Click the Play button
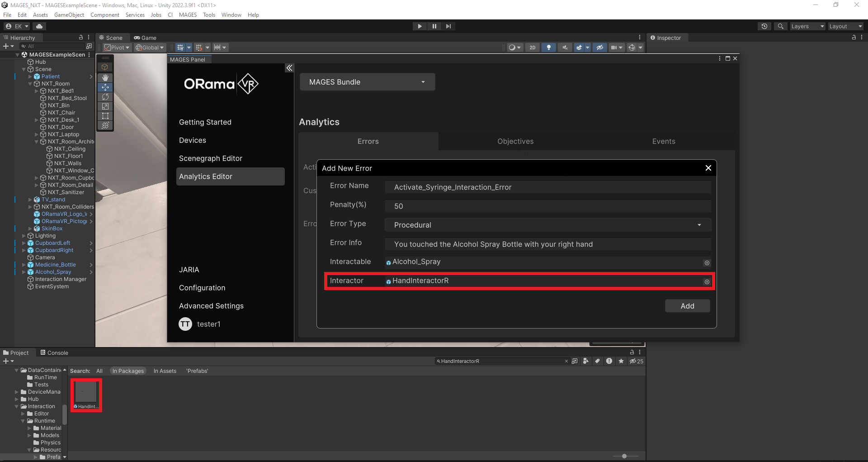 click(420, 26)
